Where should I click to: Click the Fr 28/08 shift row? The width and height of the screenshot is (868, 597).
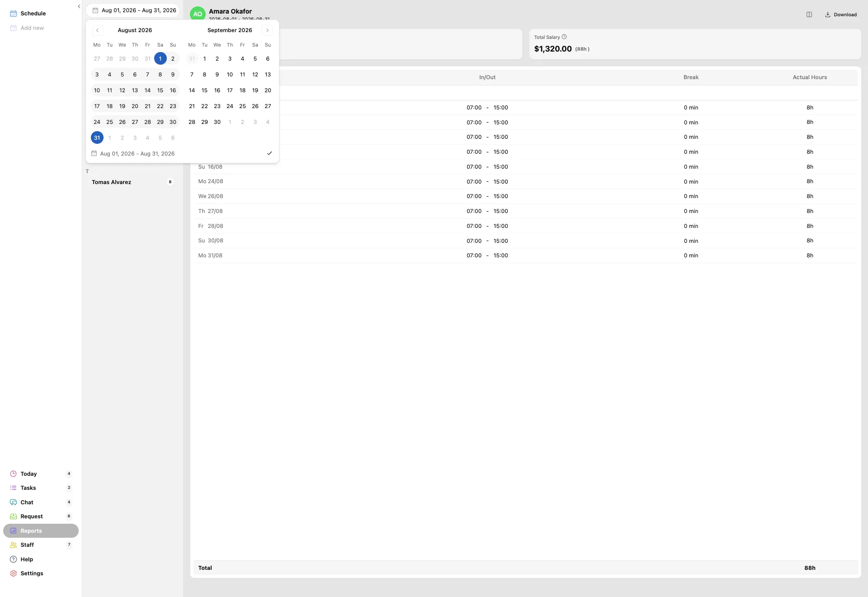tap(525, 226)
